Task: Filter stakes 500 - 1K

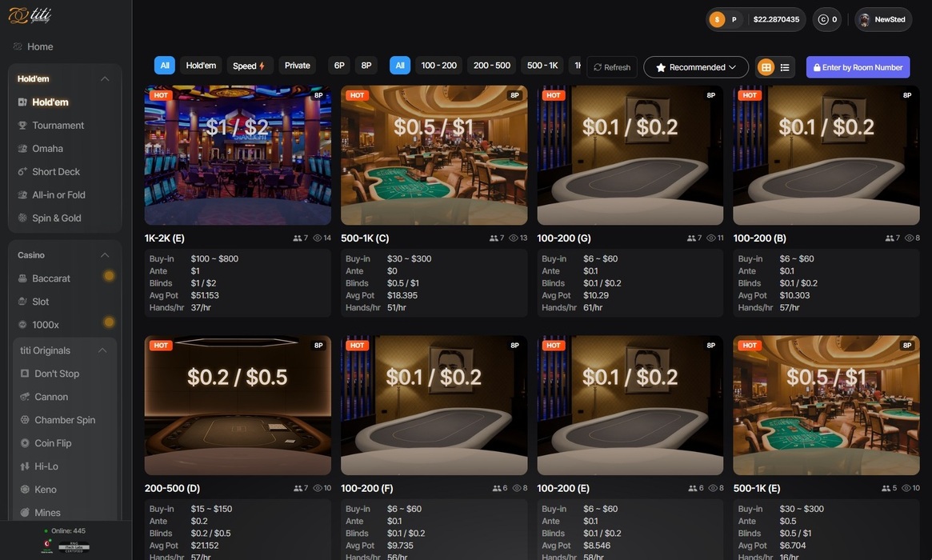Action: (x=542, y=66)
